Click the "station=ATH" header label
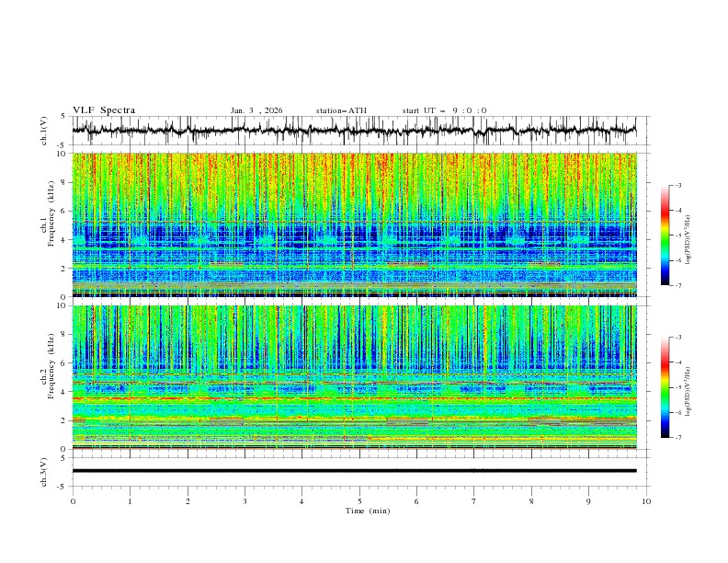 341,110
